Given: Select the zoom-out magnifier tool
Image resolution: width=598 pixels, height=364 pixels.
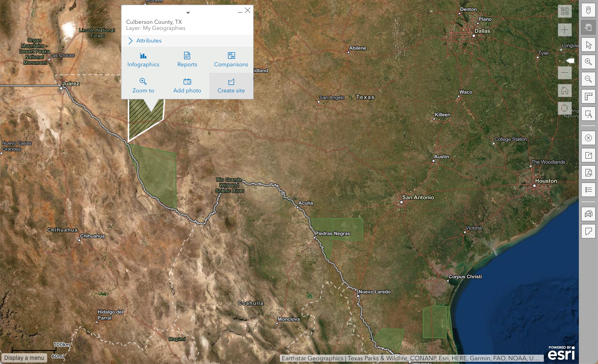Looking at the screenshot, I should pyautogui.click(x=588, y=79).
